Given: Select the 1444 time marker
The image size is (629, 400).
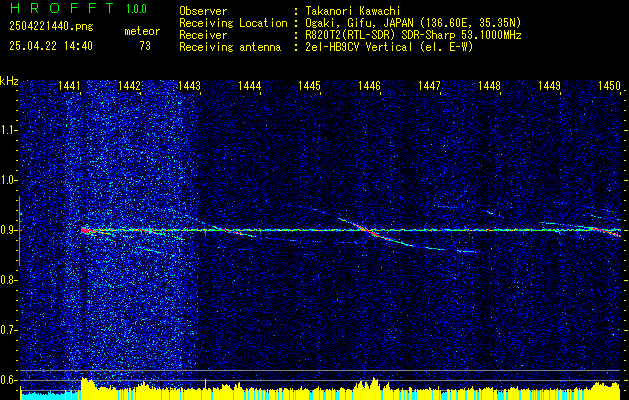Looking at the screenshot, I should pos(250,86).
